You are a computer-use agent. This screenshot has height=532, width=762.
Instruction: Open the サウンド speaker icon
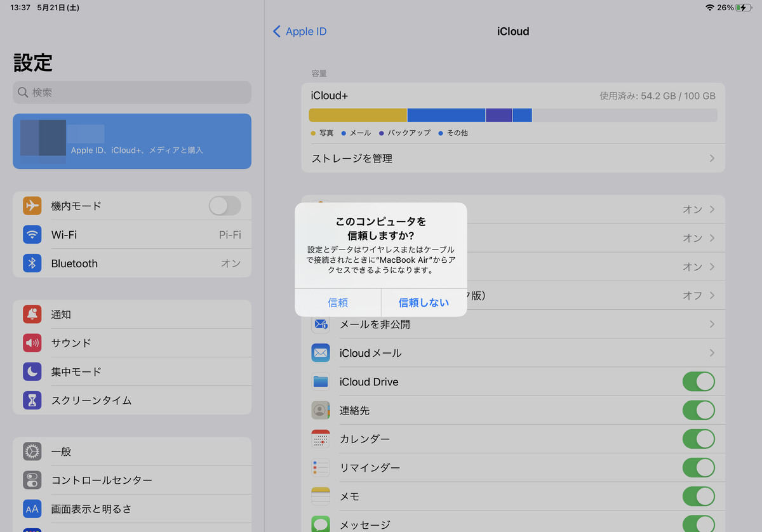pos(32,343)
